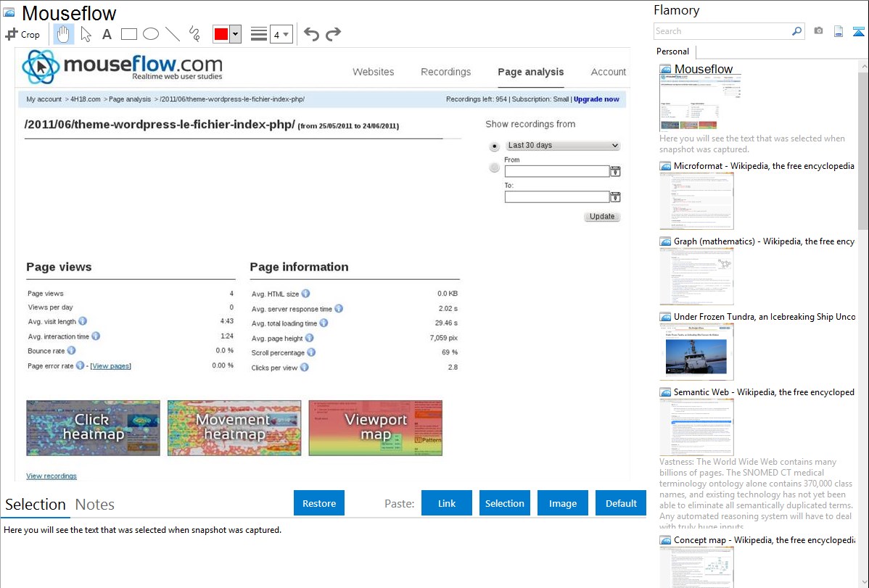Select the From/To date range radio button
The height and width of the screenshot is (588, 869).
pos(495,167)
